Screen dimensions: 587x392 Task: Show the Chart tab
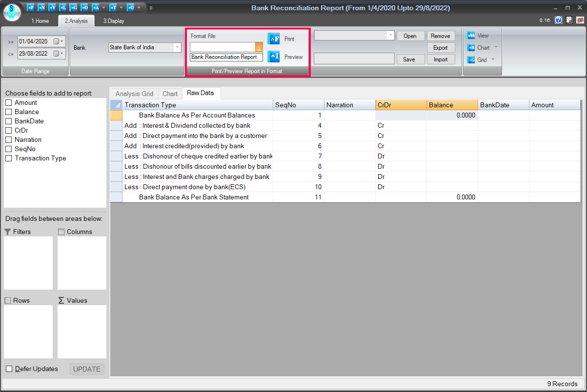[170, 94]
